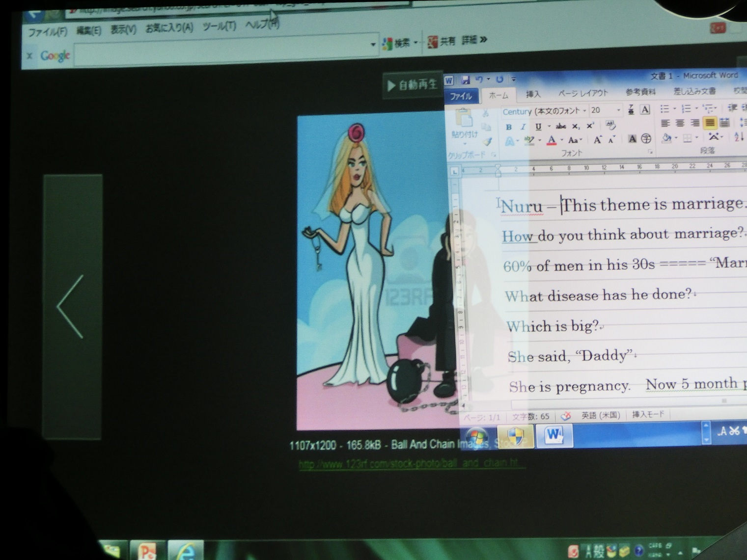
Task: Apply superscript formatting in Word
Action: click(590, 126)
